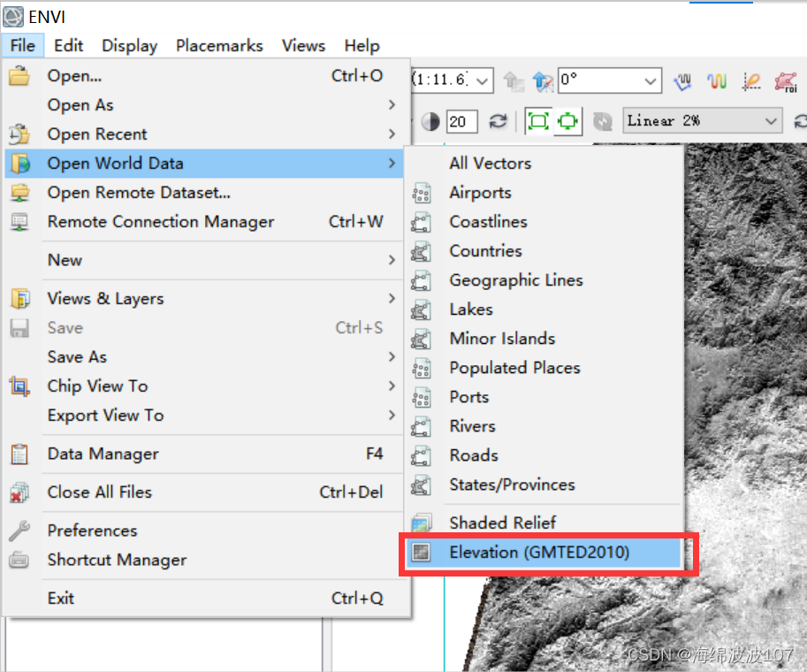Click the Airports point-vector icon
Screen dimensions: 807x672
pos(421,193)
